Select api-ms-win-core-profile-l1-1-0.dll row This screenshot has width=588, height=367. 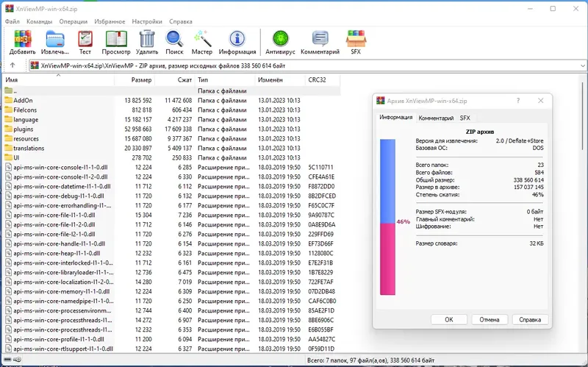click(x=172, y=339)
